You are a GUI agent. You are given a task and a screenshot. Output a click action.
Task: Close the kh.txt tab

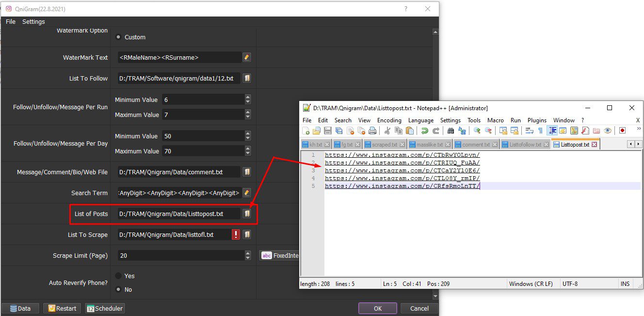click(x=326, y=144)
